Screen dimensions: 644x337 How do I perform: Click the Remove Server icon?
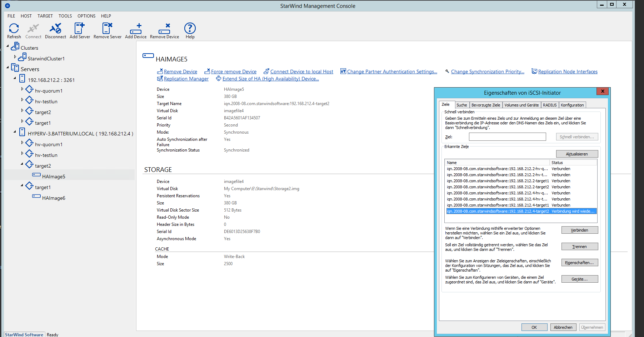pos(107,28)
